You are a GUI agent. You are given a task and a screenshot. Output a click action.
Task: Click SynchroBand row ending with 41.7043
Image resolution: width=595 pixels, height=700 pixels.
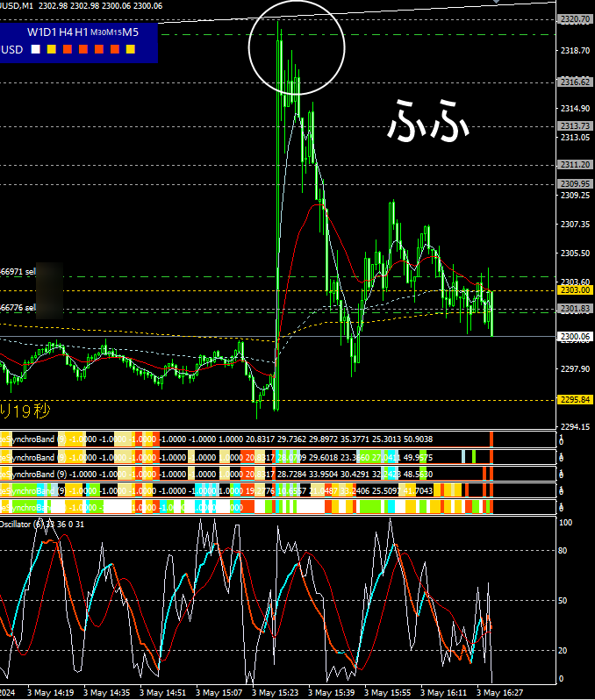(278, 490)
